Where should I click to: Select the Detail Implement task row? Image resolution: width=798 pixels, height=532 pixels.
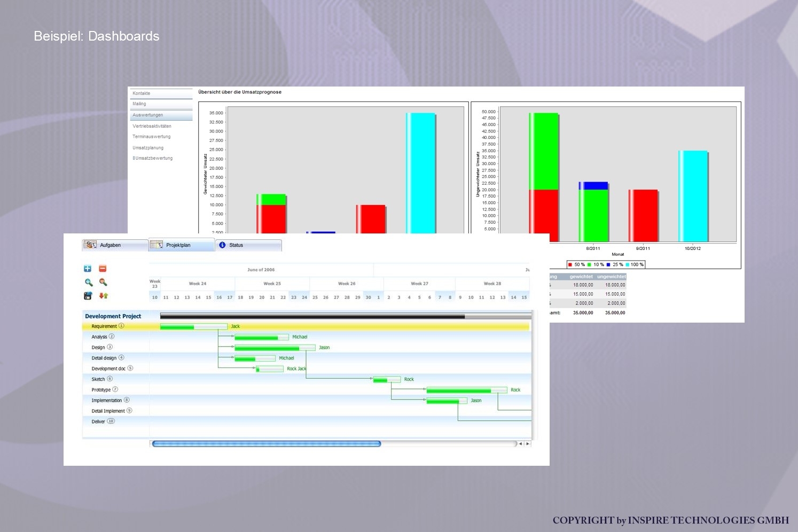pos(307,411)
